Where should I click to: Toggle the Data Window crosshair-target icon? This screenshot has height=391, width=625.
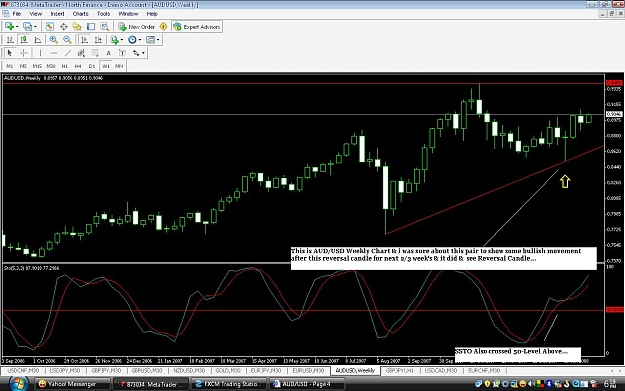[63, 27]
